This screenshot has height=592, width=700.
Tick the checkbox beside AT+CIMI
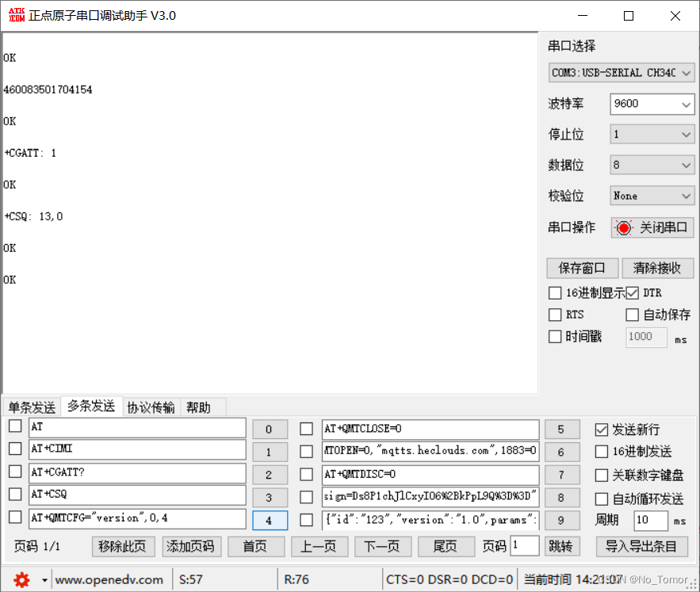click(15, 449)
